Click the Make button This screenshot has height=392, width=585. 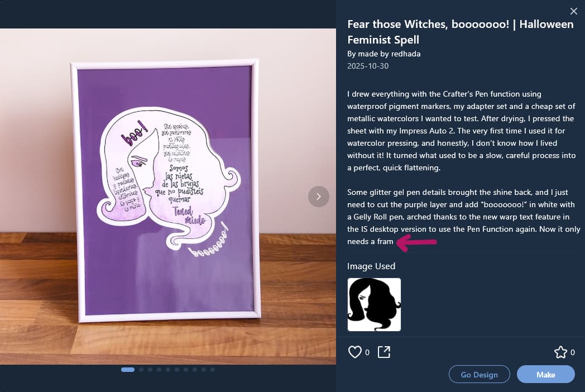545,374
